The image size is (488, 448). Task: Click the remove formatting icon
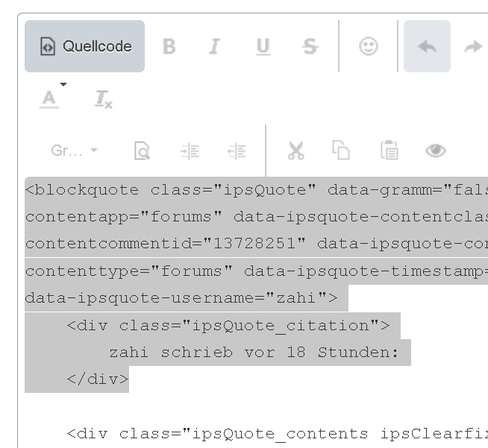[x=103, y=98]
